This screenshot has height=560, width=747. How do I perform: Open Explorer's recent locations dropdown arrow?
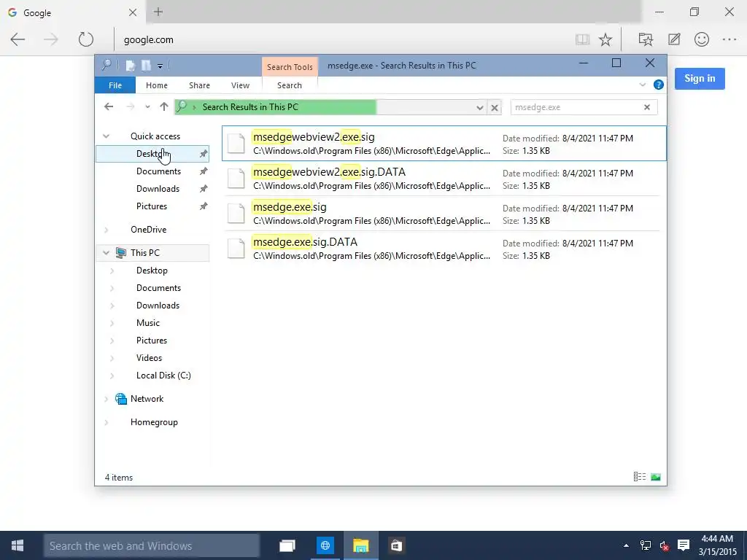click(147, 107)
